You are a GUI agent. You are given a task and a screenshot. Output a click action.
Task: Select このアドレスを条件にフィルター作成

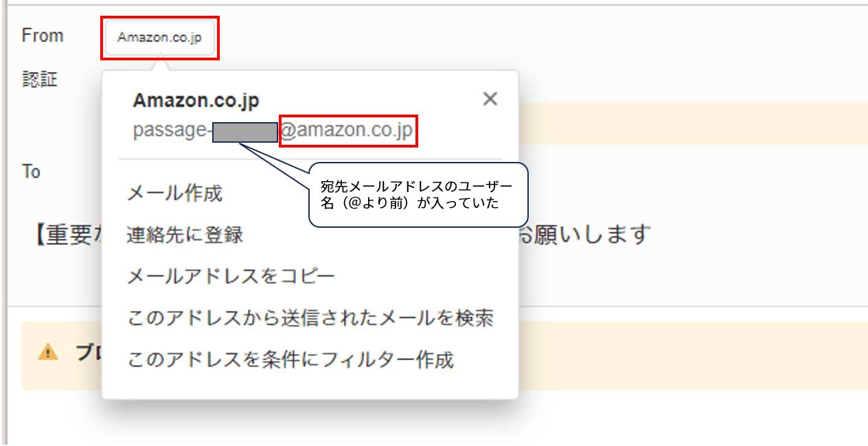point(290,360)
